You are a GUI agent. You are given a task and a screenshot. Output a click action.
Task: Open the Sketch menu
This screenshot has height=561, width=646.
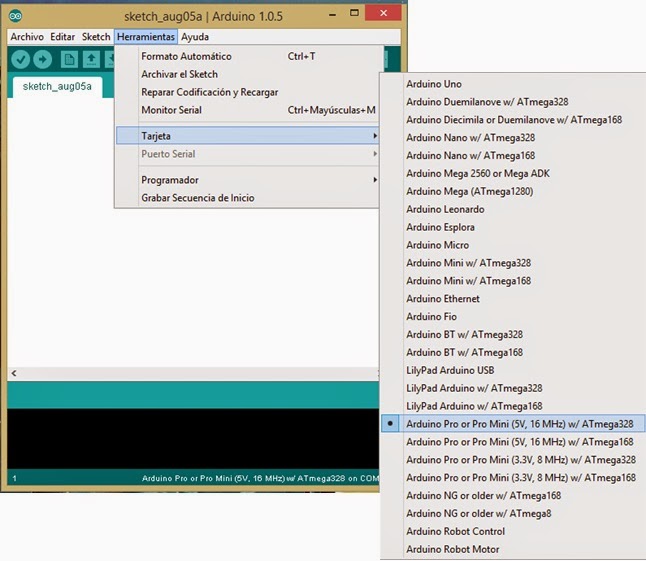96,37
